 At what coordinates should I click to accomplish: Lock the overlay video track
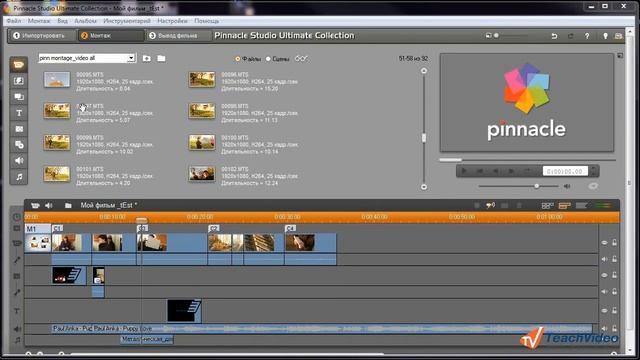(614, 275)
